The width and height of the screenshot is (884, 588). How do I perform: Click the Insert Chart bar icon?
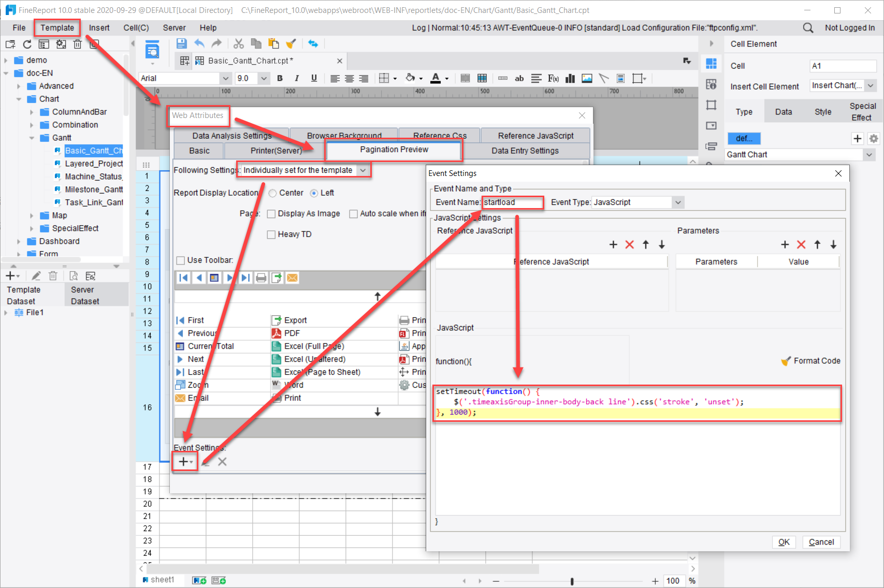(x=570, y=78)
